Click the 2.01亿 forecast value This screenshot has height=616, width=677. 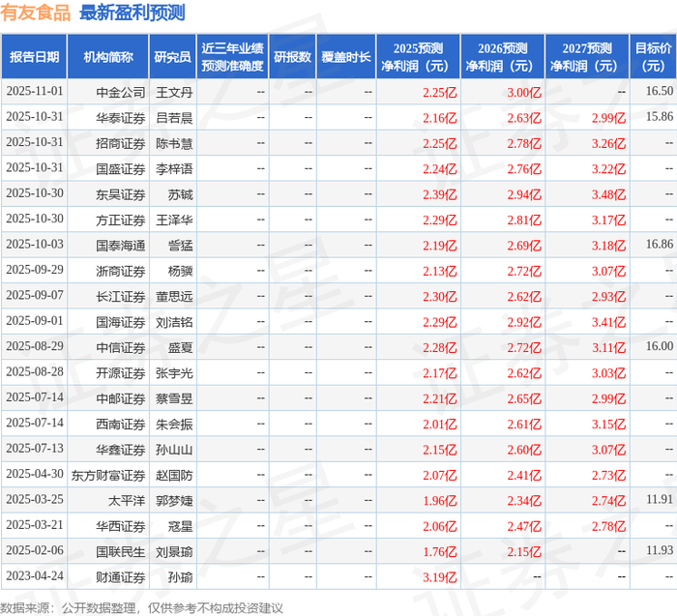[x=439, y=425]
